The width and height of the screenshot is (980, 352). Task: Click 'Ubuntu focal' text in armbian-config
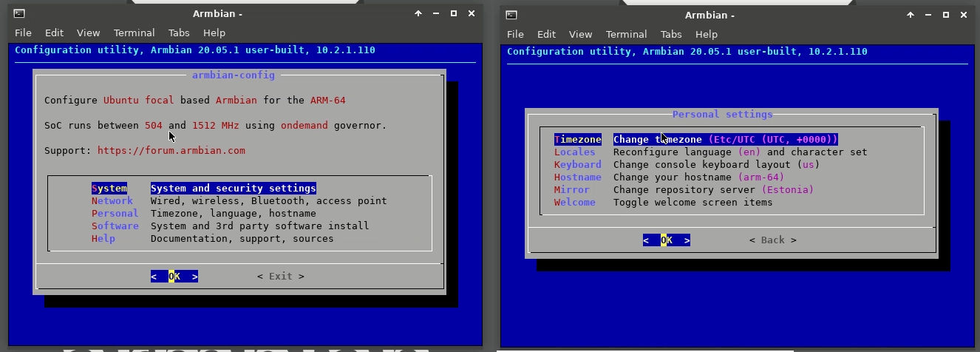139,100
